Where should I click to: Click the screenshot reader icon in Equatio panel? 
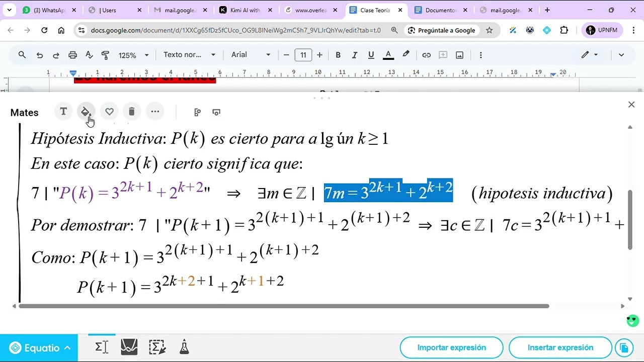point(216,112)
